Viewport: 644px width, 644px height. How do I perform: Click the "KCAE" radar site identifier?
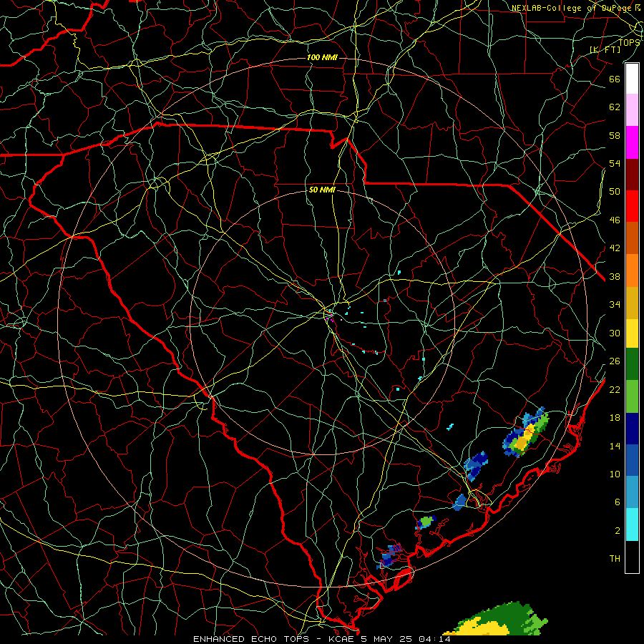pyautogui.click(x=341, y=639)
